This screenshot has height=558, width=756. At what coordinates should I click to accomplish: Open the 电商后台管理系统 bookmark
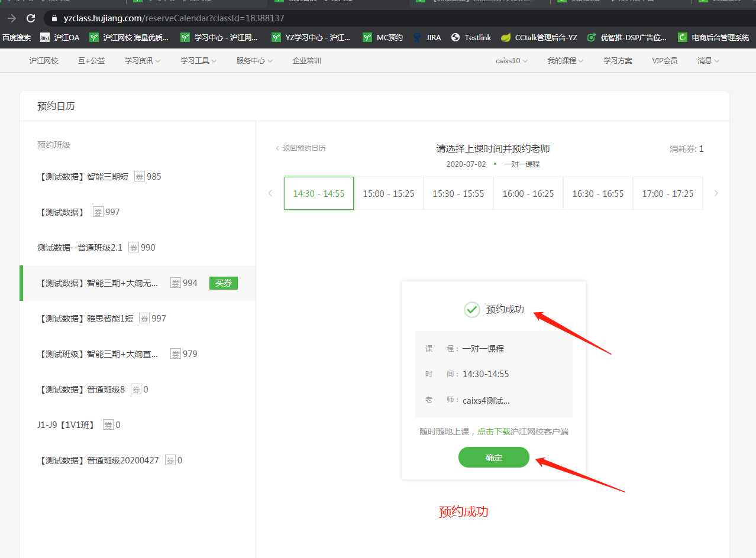pos(713,37)
